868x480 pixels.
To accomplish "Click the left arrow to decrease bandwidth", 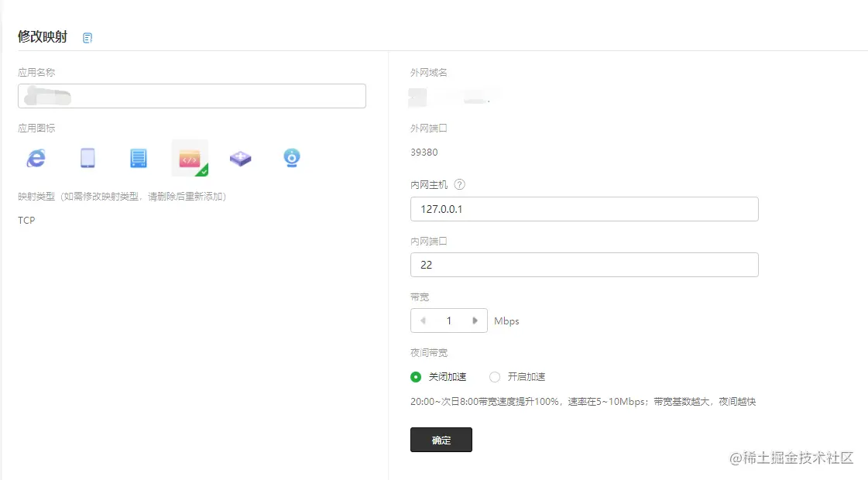I will click(423, 320).
